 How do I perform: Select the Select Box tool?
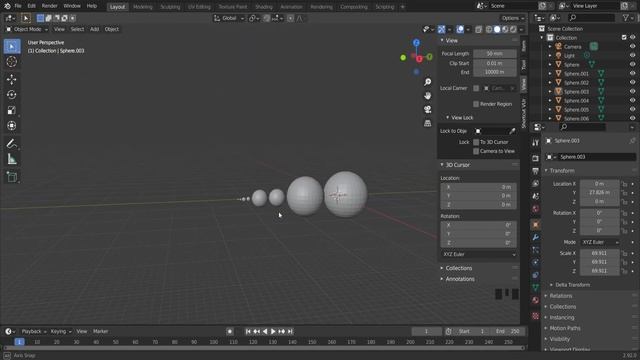click(x=12, y=47)
